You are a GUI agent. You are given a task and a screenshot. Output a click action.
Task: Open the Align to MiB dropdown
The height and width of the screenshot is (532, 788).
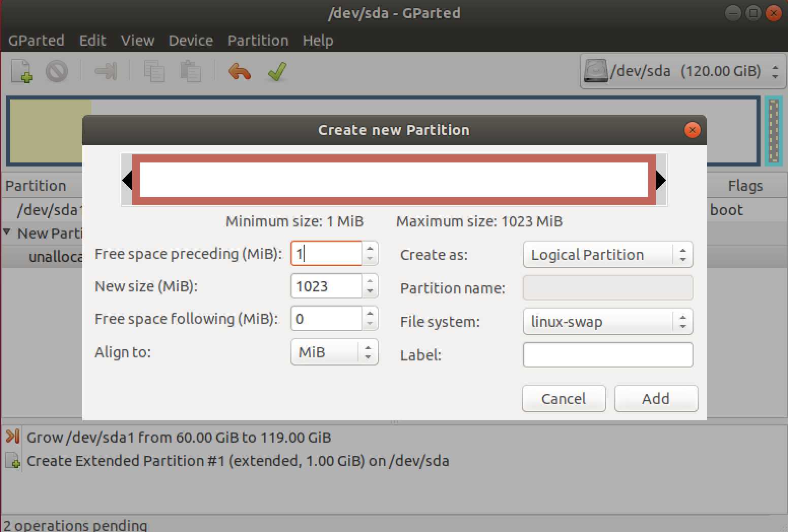coord(334,352)
